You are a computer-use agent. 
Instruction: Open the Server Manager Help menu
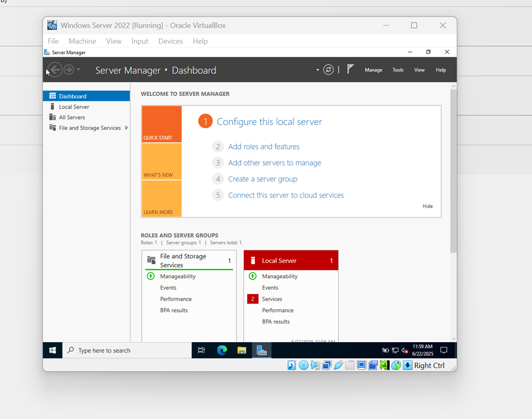point(441,70)
